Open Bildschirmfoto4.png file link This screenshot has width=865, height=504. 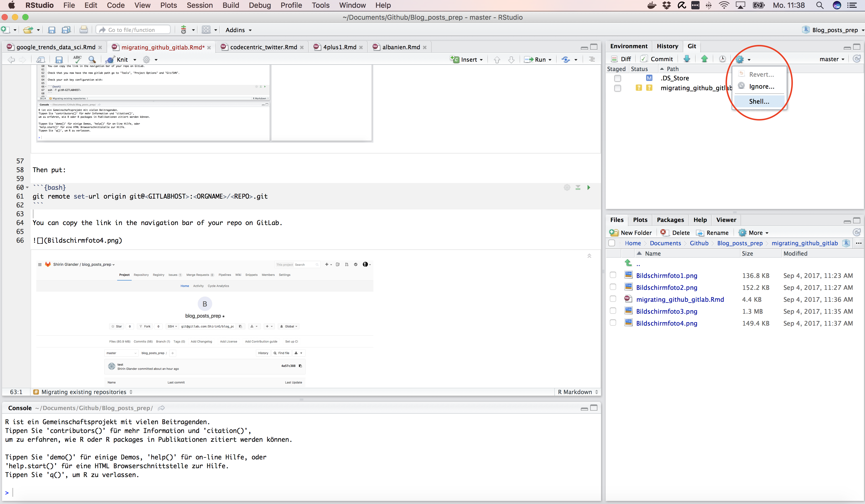(x=667, y=323)
